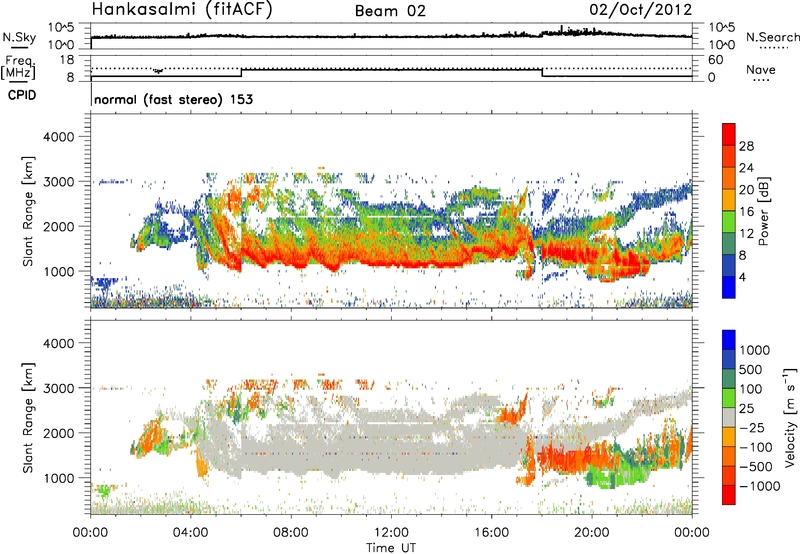Click left '10^5' noise axis value
Image resolution: width=800 pixels, height=554 pixels.
[61, 27]
